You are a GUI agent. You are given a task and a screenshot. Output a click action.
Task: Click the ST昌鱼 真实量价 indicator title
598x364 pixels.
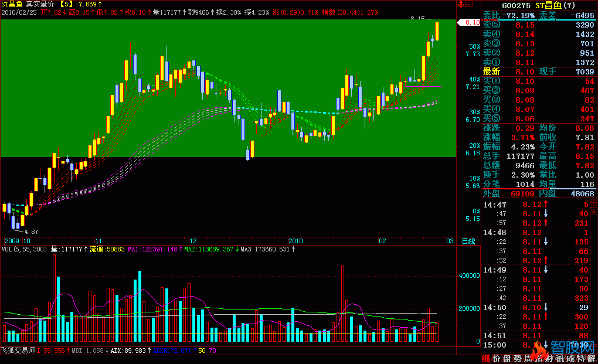tap(28, 4)
